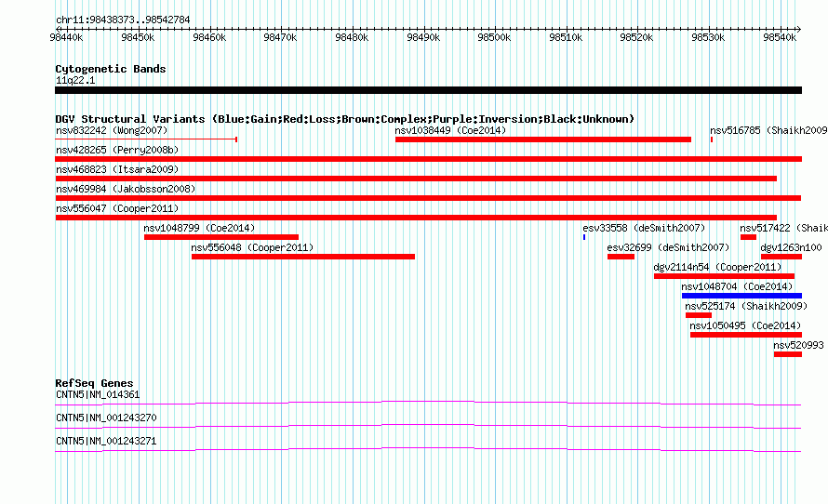Click the 98490k ruler tick label

pyautogui.click(x=423, y=37)
